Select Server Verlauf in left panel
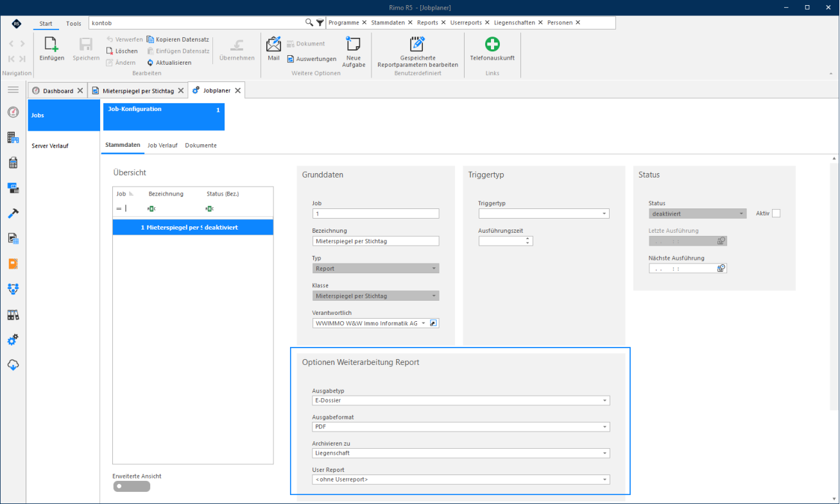 pyautogui.click(x=50, y=146)
